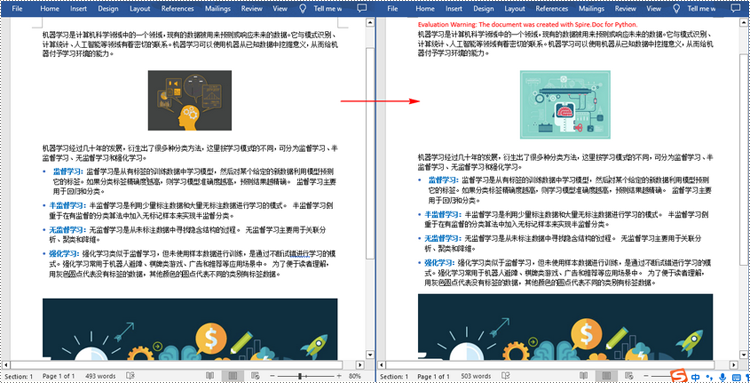Click the '503 words' count in right window

pos(476,376)
